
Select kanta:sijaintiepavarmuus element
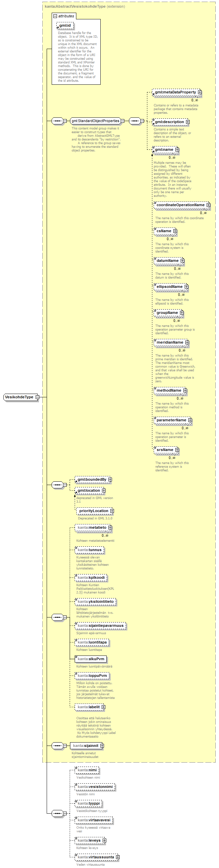click(x=100, y=625)
